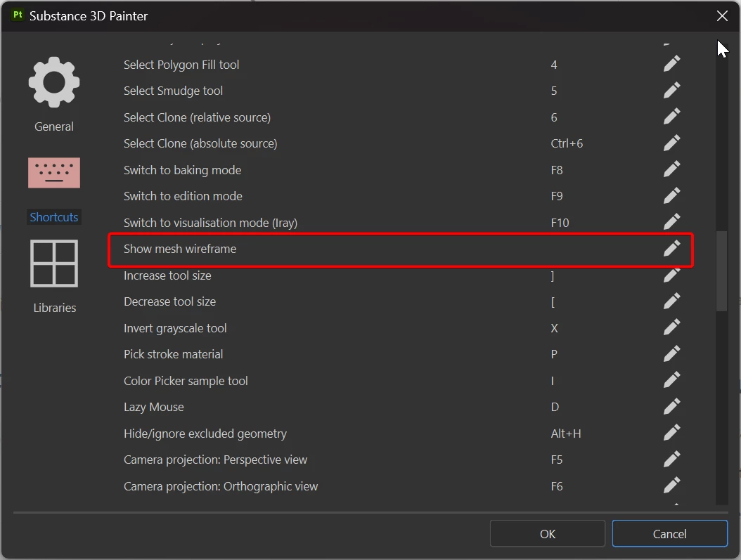
Task: Edit shortcut for Decrease tool size
Action: pos(671,301)
